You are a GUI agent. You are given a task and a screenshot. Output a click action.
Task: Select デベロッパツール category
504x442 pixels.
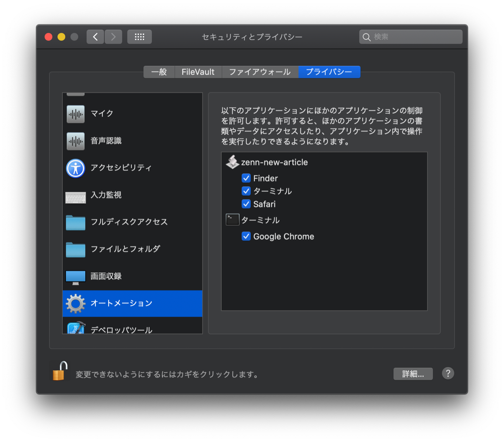click(133, 326)
